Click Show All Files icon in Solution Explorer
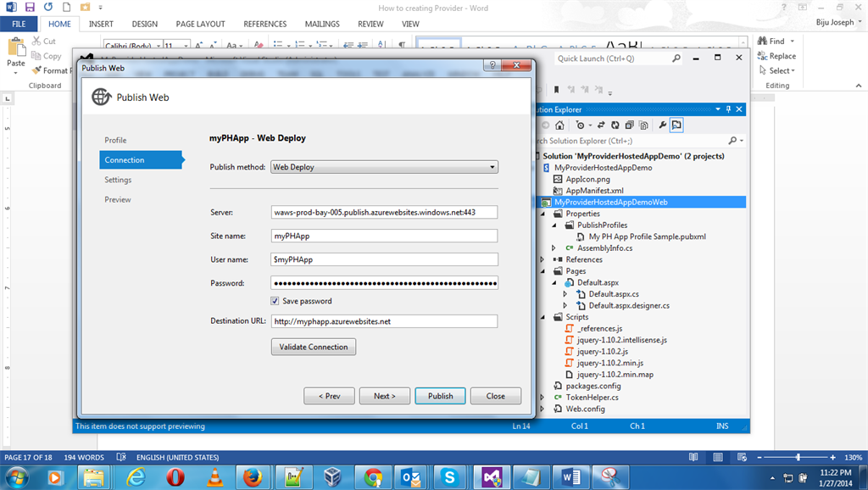 [x=643, y=125]
